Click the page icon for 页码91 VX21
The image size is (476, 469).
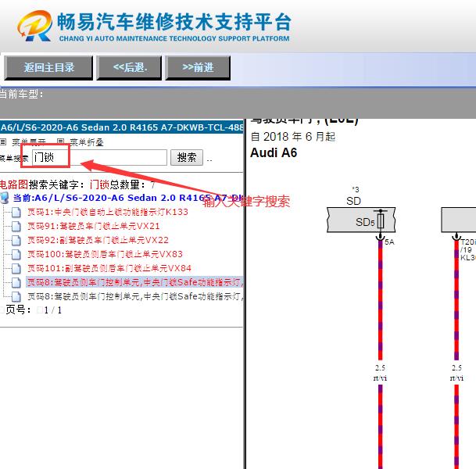(16, 226)
